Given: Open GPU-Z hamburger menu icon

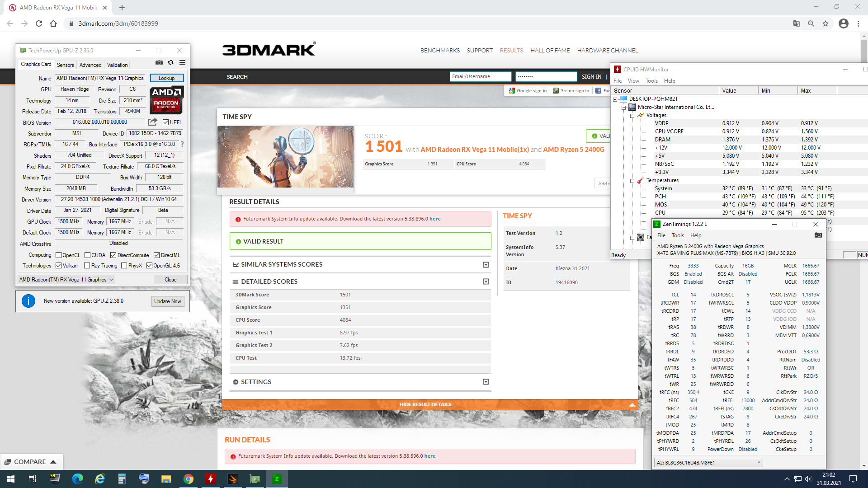Looking at the screenshot, I should (182, 62).
